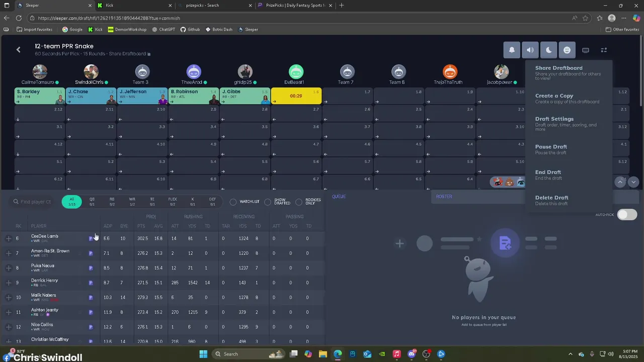Open the ChatGPT bookmark

tap(164, 29)
